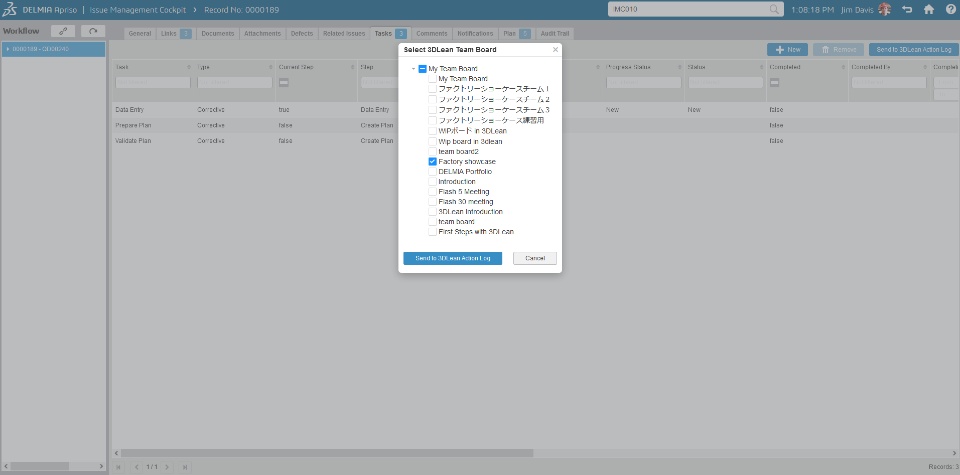Open the Documents tab

(x=218, y=34)
